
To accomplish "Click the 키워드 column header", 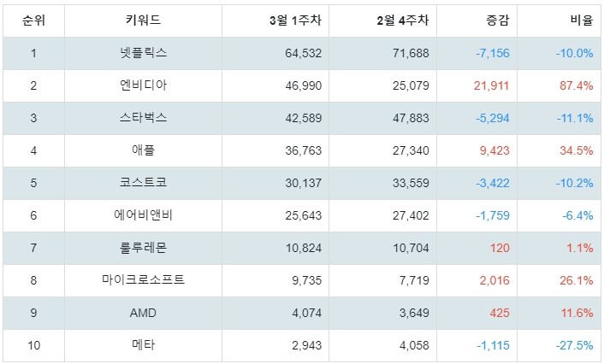I will 143,20.
